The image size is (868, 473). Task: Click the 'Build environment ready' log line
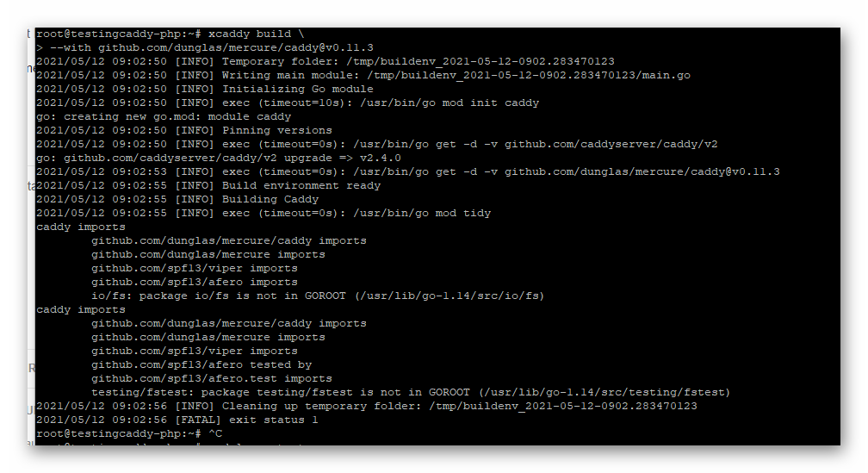tap(301, 185)
